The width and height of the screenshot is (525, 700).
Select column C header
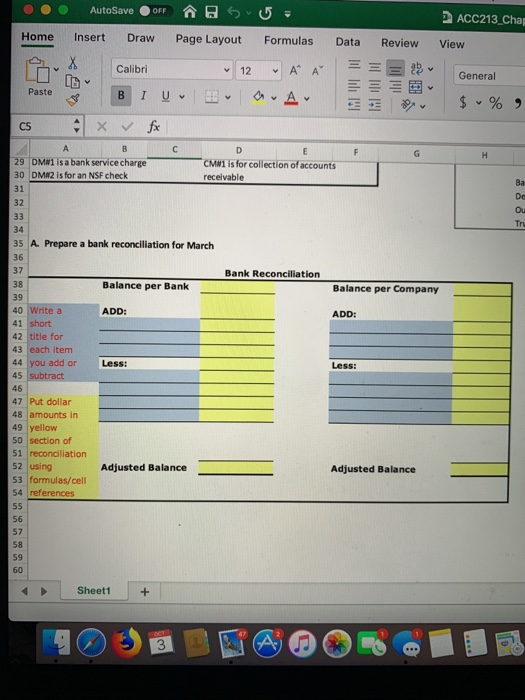[x=175, y=149]
